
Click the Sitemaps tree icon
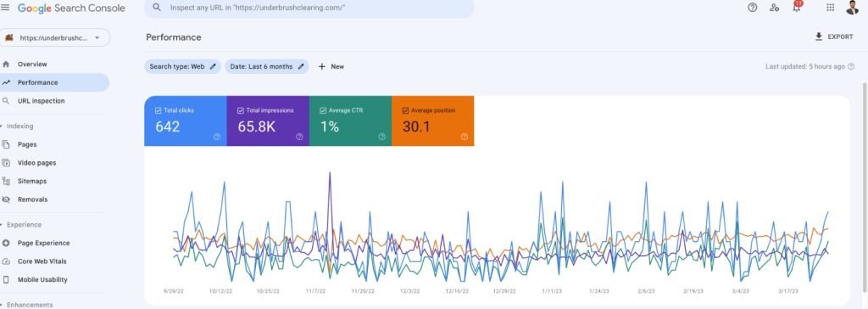point(6,181)
